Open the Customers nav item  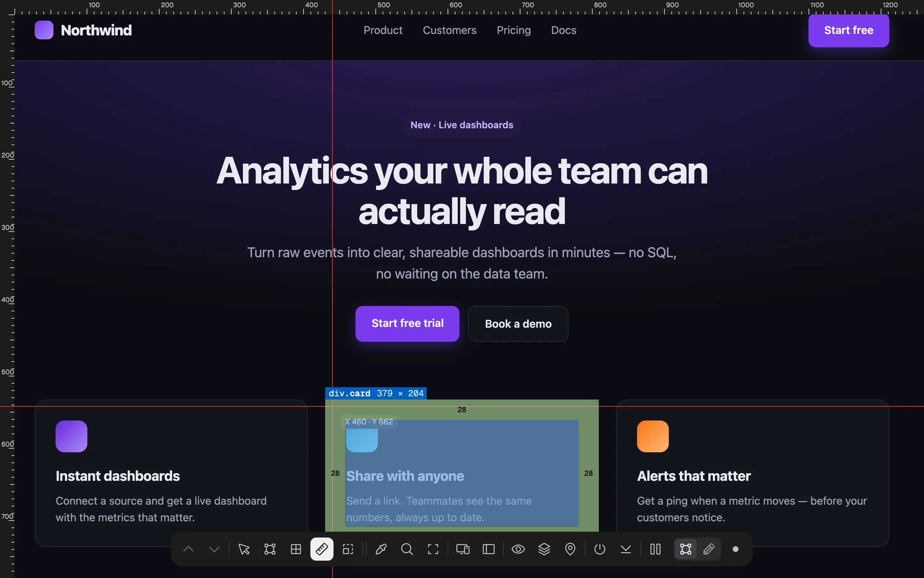[449, 30]
